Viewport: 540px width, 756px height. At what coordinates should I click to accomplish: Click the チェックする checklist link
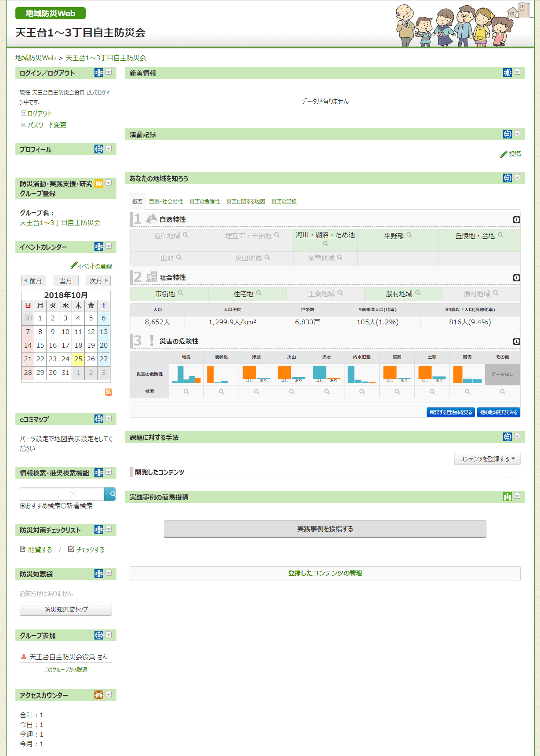(x=87, y=550)
